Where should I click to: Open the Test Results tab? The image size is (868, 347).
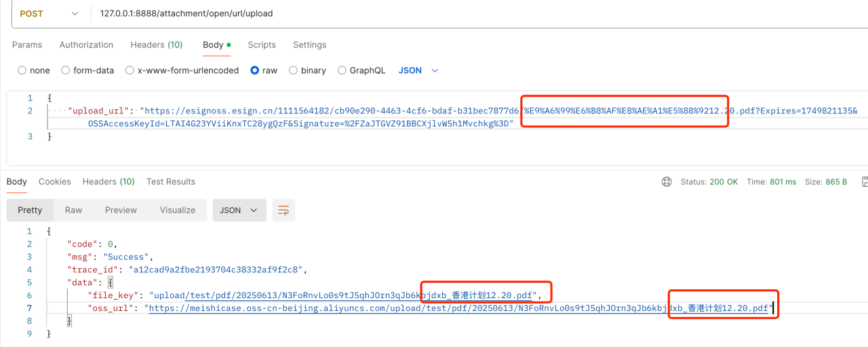tap(171, 181)
